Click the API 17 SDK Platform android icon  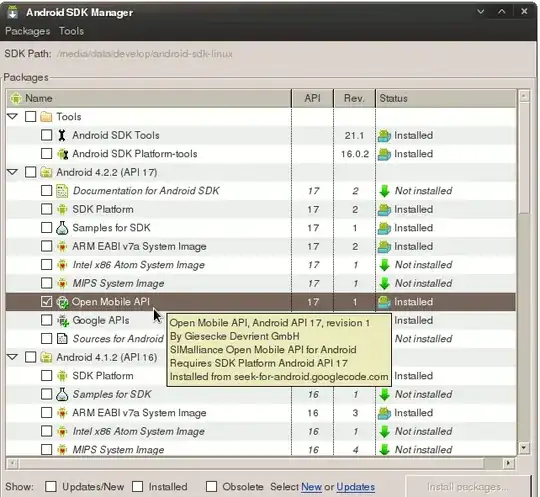coord(62,209)
